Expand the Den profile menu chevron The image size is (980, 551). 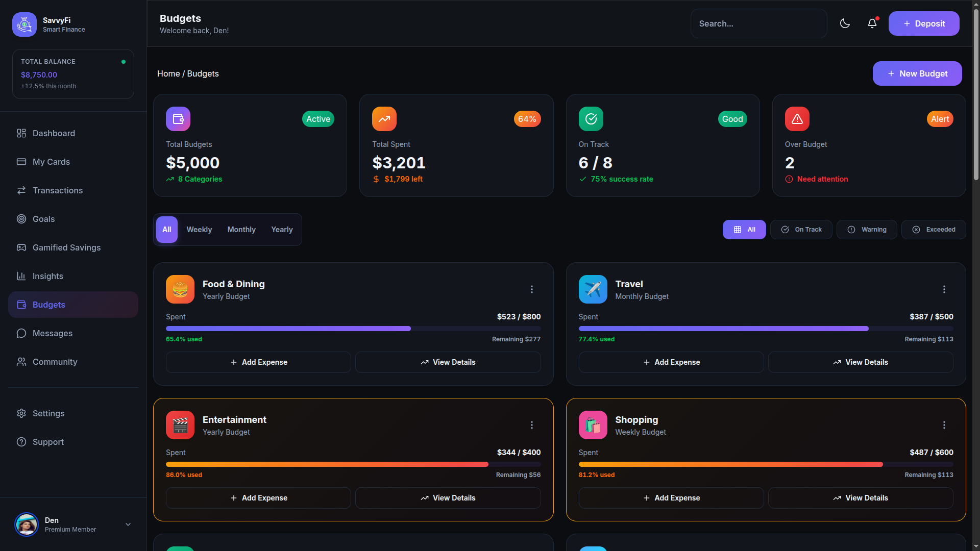click(128, 524)
